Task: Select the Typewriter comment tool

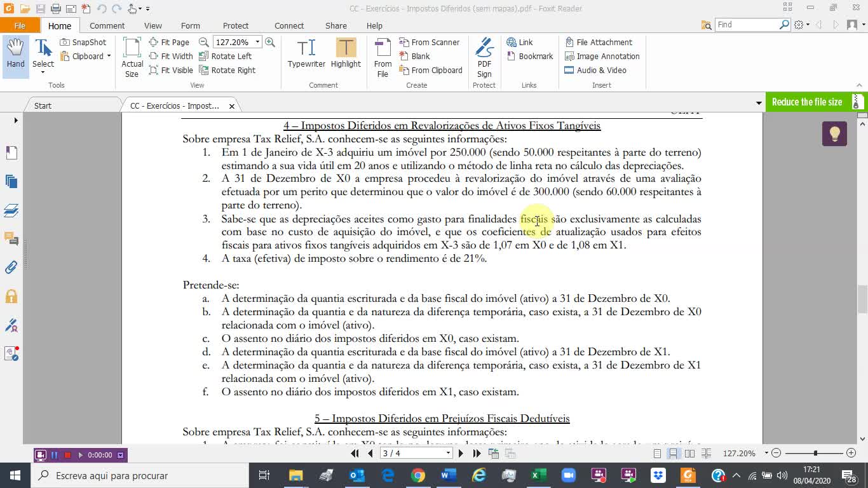Action: click(x=306, y=54)
